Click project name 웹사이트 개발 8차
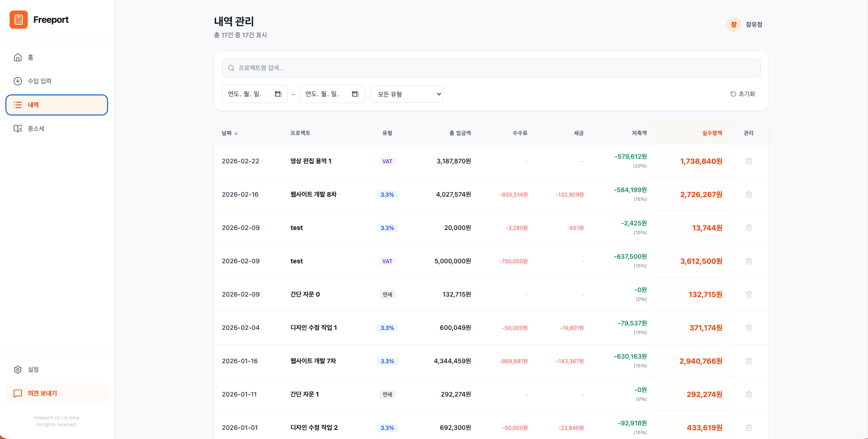This screenshot has height=439, width=868. tap(313, 194)
